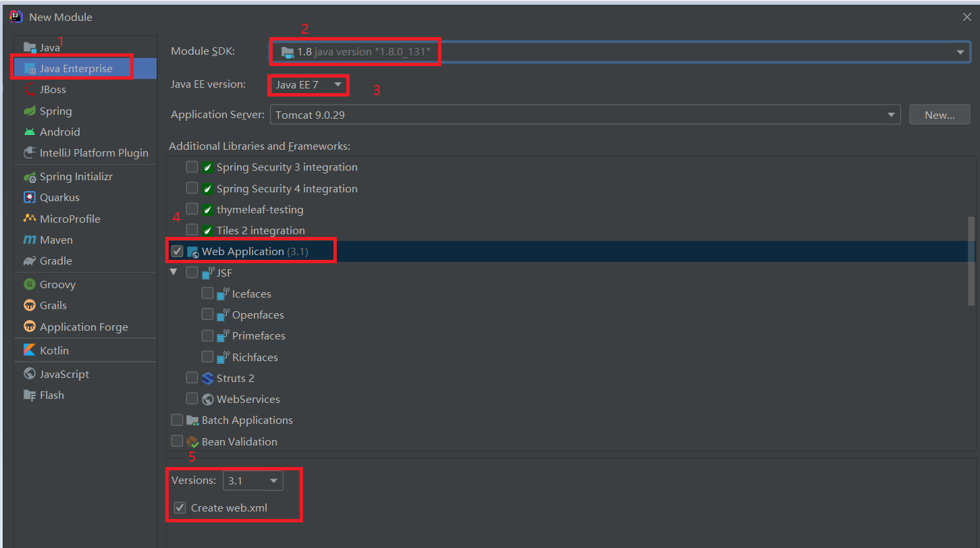Image resolution: width=980 pixels, height=548 pixels.
Task: Click the WebServices globe icon
Action: (x=208, y=399)
